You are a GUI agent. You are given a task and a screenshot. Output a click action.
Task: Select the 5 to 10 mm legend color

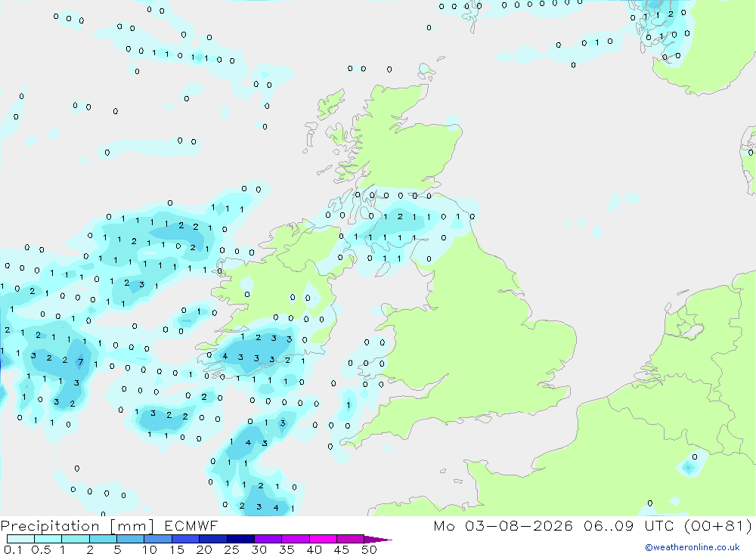[x=131, y=539]
